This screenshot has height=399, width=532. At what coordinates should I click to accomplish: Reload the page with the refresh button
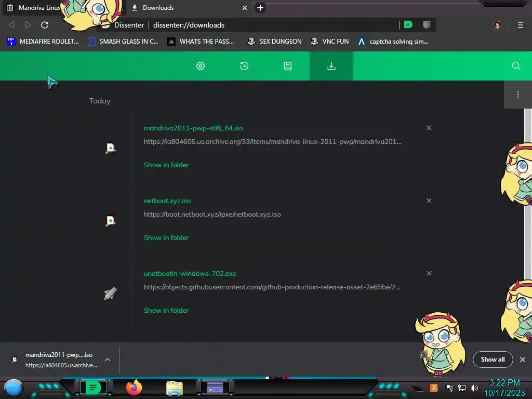click(45, 25)
